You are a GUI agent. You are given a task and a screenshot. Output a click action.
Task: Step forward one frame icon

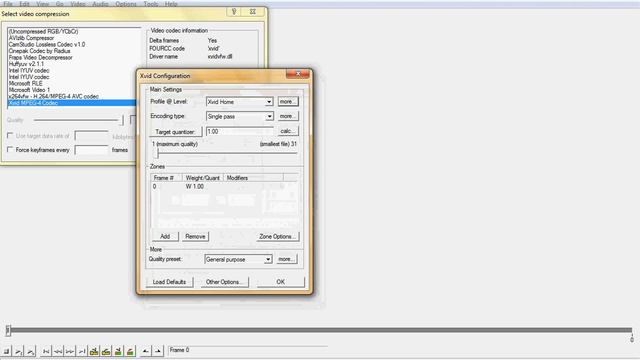pyautogui.click(x=70, y=351)
